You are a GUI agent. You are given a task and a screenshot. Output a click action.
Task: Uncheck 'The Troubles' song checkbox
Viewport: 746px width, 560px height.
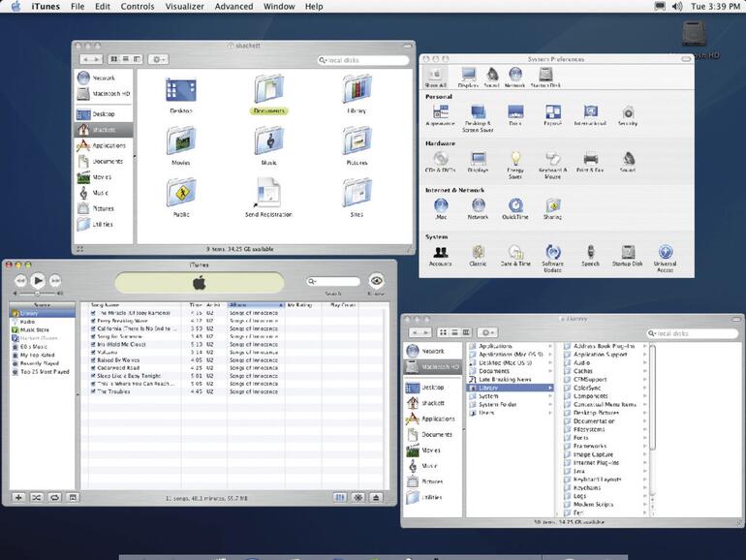(93, 391)
